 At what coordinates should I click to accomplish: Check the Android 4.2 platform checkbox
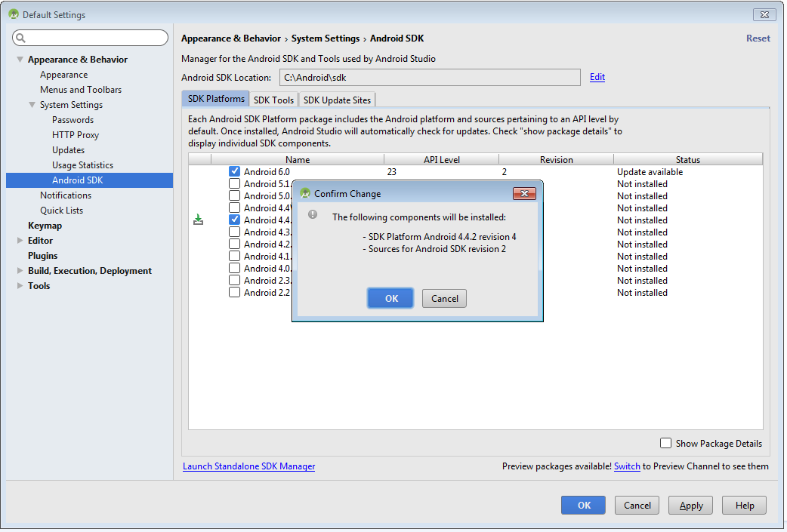coord(234,244)
